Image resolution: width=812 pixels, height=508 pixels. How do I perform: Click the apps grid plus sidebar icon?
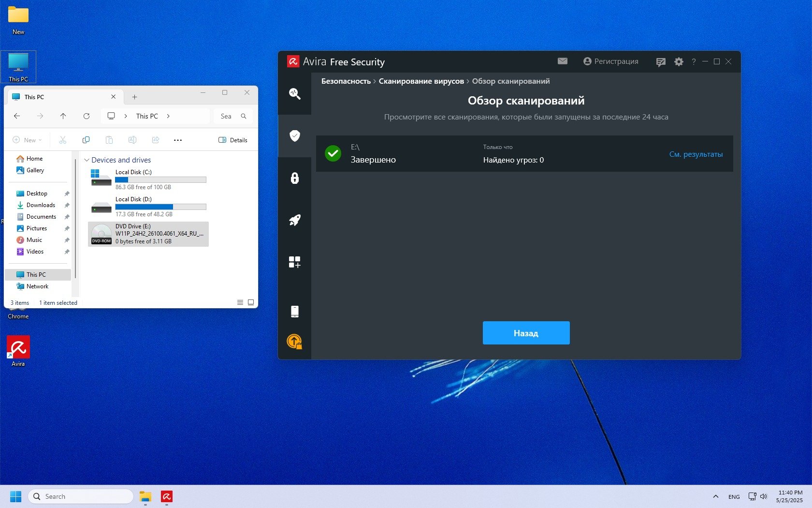point(294,262)
